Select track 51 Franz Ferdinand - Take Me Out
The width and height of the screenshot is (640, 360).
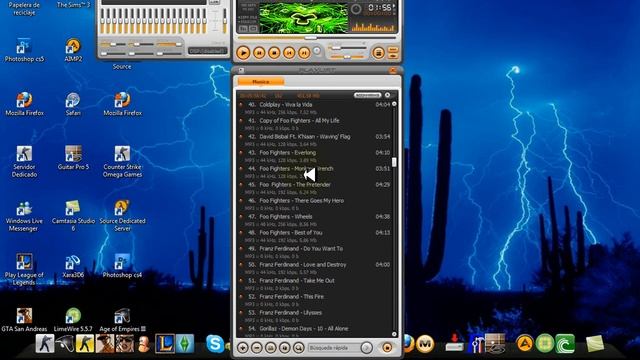[x=315, y=284]
